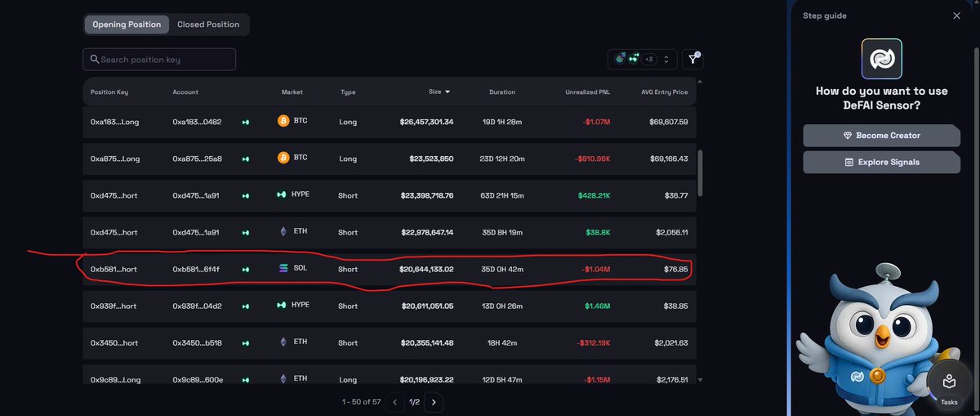The width and height of the screenshot is (980, 416).
Task: Open position key 0xb581...hort
Action: pyautogui.click(x=114, y=269)
